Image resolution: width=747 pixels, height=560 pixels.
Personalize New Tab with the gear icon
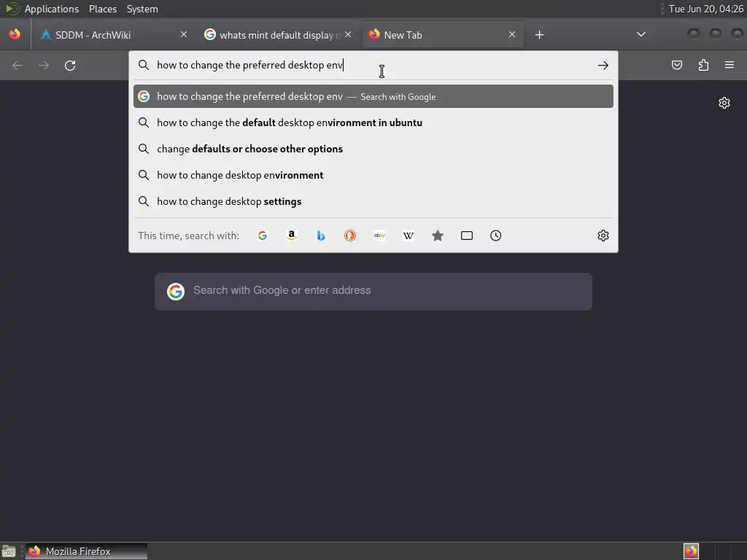pyautogui.click(x=724, y=103)
